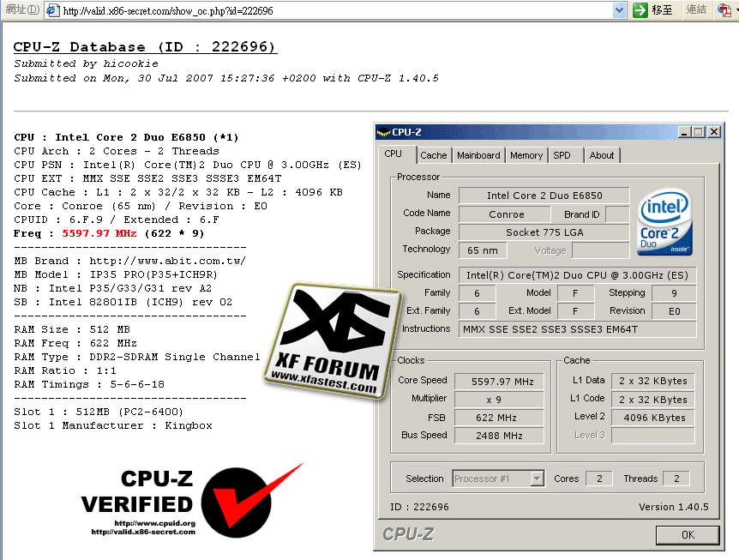Click the Brand ID empty field
The image size is (739, 560).
coord(617,214)
